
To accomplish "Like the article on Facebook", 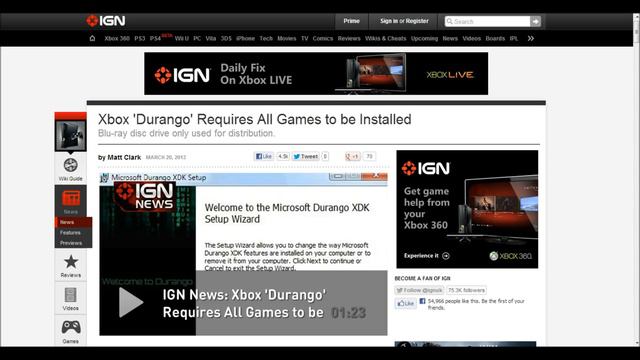I will 264,156.
